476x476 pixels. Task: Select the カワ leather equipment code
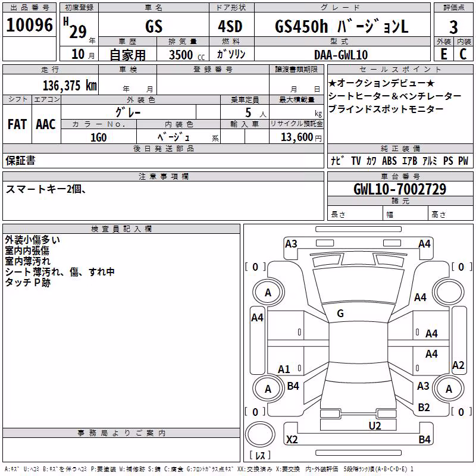pyautogui.click(x=371, y=161)
